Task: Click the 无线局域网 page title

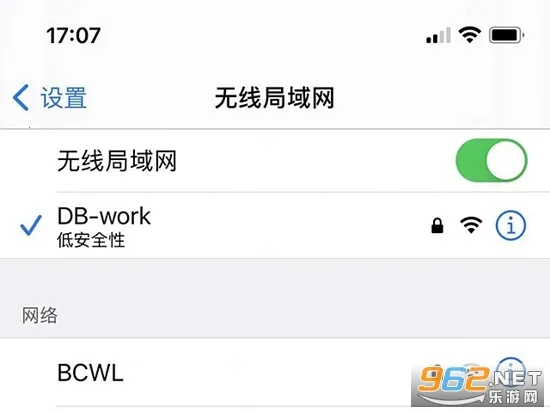Action: tap(274, 98)
